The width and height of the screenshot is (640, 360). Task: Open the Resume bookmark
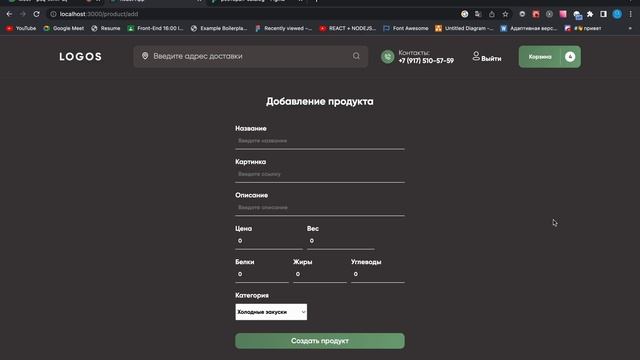(x=106, y=28)
